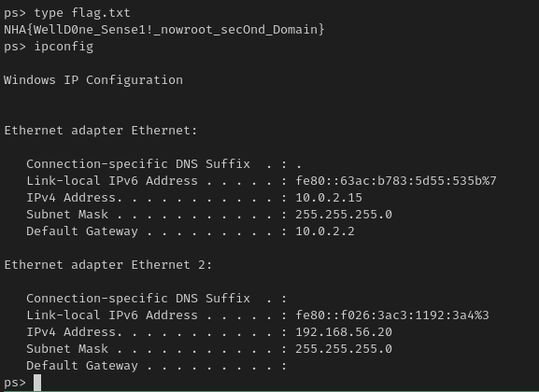Viewport: 539px width, 392px height.
Task: Click second adapter's 'IPv4 Address' label
Action: pyautogui.click(x=71, y=332)
